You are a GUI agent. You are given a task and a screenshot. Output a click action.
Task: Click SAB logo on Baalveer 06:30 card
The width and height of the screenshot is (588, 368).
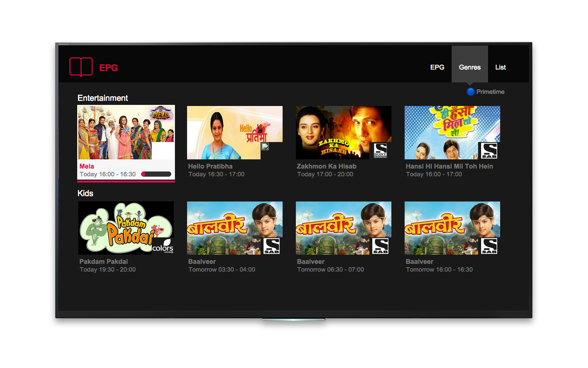(x=380, y=246)
